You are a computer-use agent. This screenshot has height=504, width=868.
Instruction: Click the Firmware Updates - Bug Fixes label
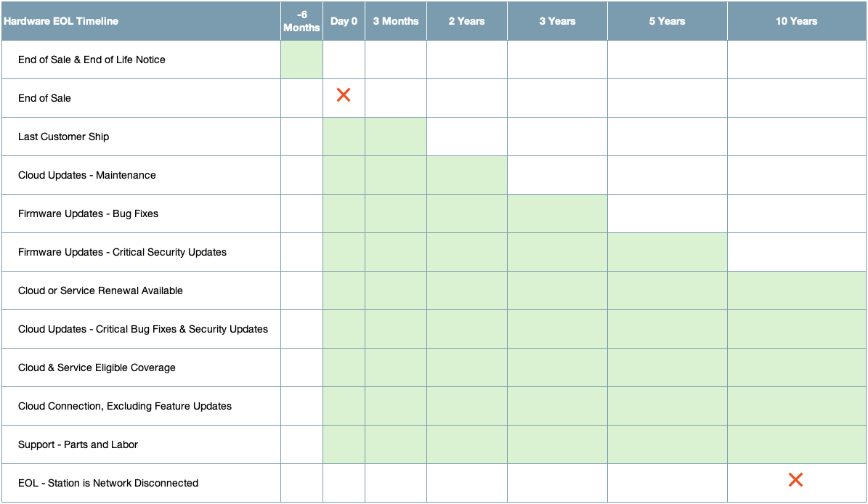[x=88, y=214]
